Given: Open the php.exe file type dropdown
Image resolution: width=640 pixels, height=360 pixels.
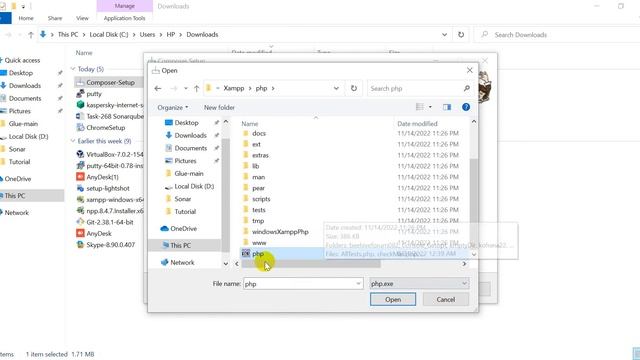Looking at the screenshot, I should click(x=419, y=284).
